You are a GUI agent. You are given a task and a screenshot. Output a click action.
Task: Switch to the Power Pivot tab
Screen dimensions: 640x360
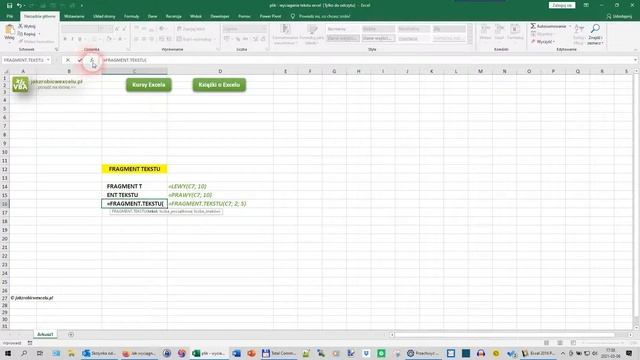coord(270,16)
